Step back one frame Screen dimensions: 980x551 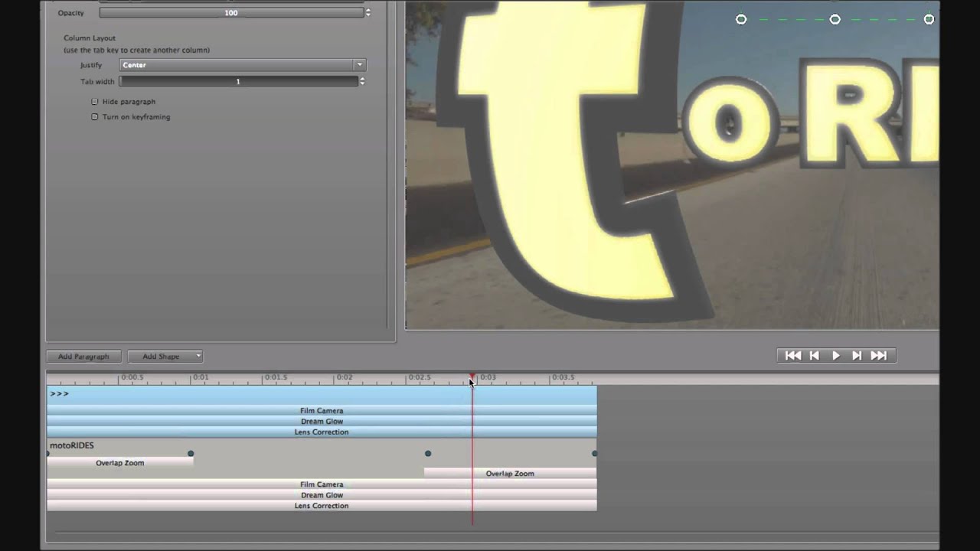click(x=815, y=355)
